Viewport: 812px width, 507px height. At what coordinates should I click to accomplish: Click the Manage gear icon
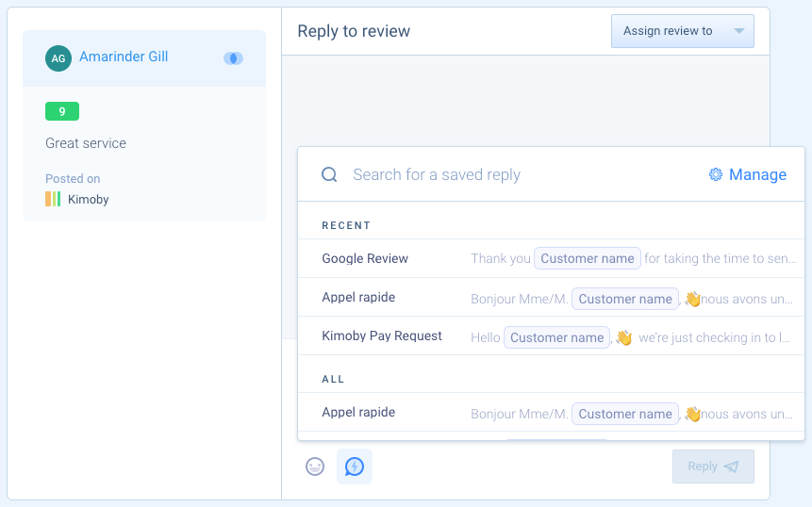[716, 174]
